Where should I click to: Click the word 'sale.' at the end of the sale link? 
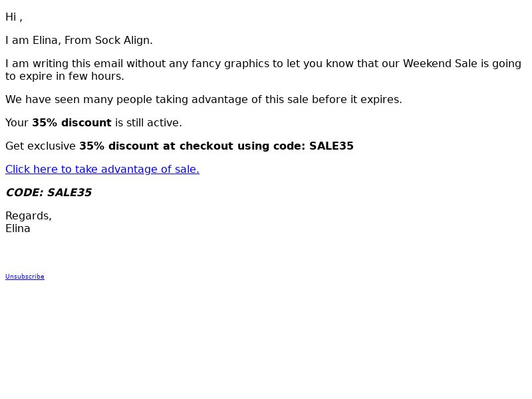187,169
